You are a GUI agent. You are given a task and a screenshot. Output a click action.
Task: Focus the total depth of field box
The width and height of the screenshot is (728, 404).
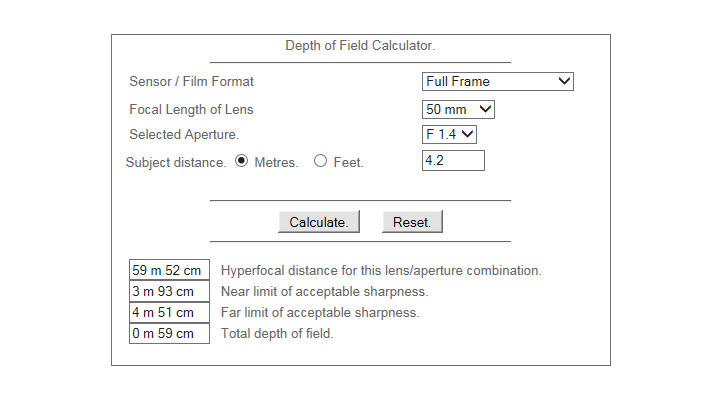(x=169, y=333)
